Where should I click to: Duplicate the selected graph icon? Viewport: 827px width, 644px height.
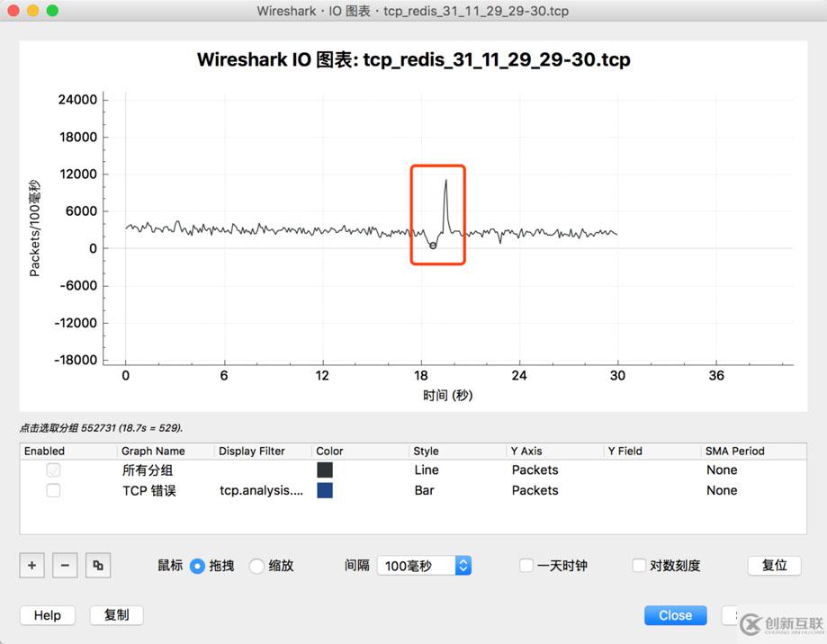pyautogui.click(x=98, y=566)
